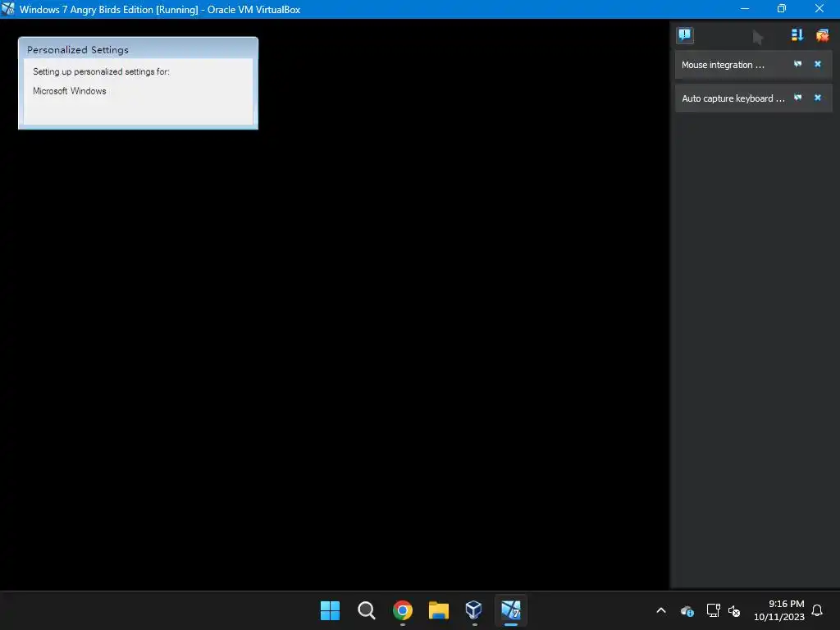Toggle notification sort order icon

797,35
